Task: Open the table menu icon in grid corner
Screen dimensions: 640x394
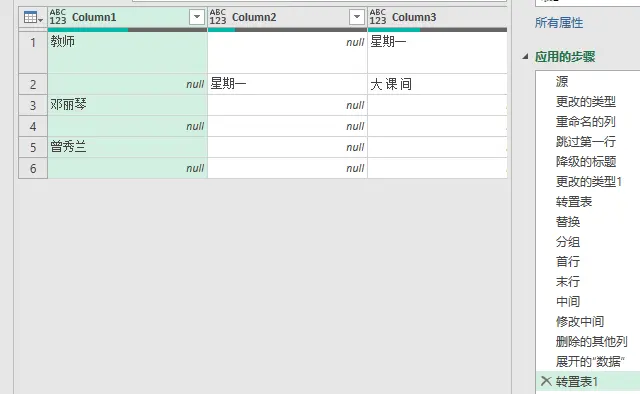Action: [33, 18]
